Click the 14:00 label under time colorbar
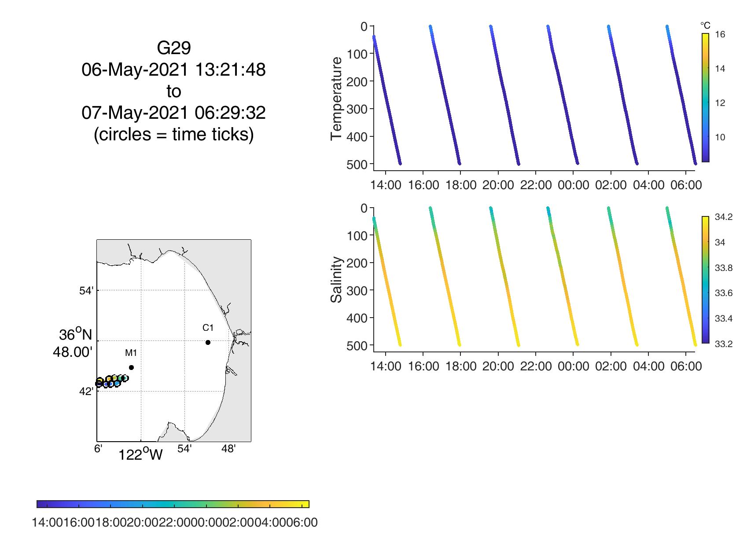Viewport: 747px width, 560px height. pyautogui.click(x=48, y=523)
